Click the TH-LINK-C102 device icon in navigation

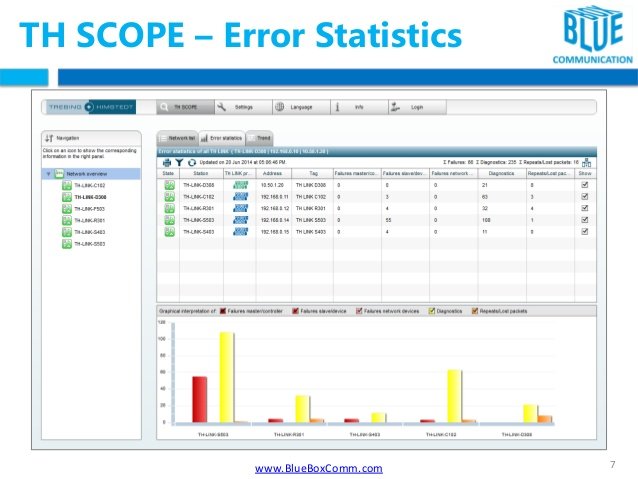[x=65, y=185]
